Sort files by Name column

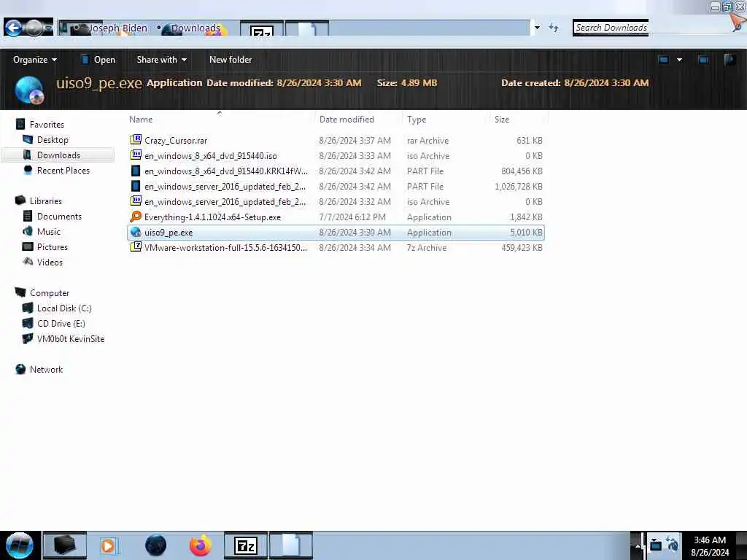(x=141, y=120)
